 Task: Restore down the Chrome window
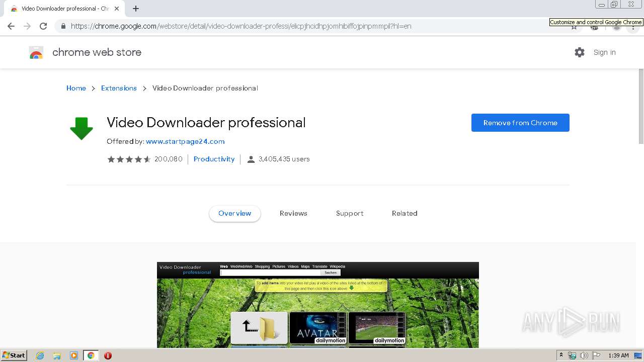[614, 5]
